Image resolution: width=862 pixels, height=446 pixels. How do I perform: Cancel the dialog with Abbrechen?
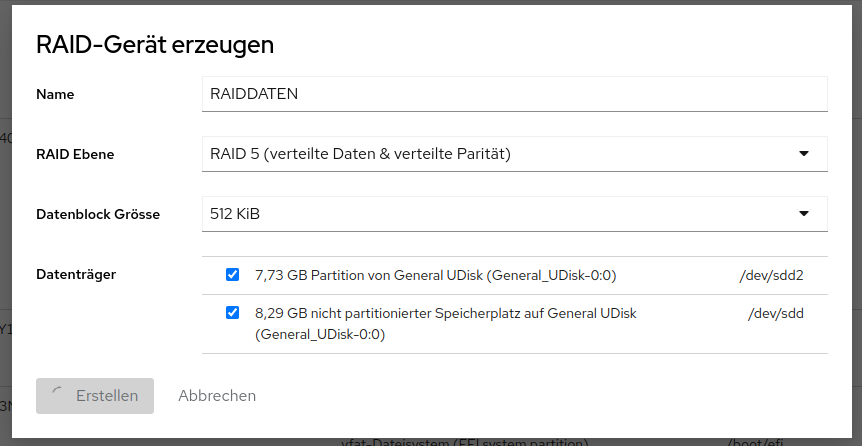pyautogui.click(x=217, y=396)
